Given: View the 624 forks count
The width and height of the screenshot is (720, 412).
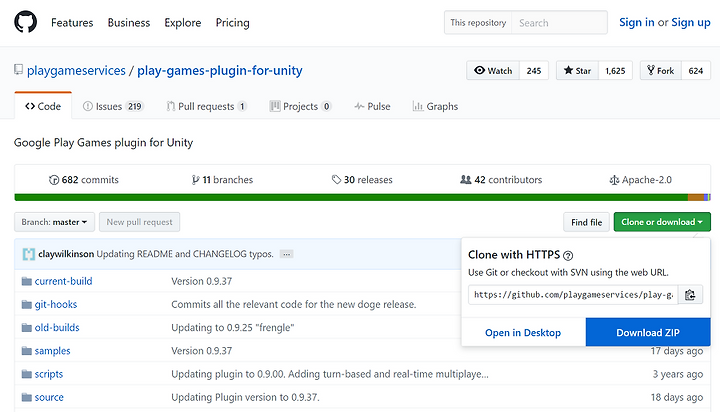Looking at the screenshot, I should 696,70.
